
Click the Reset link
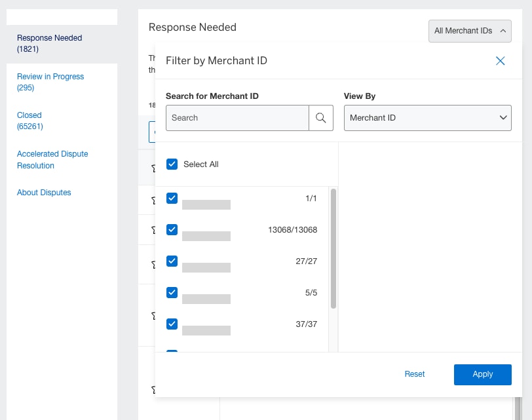pyautogui.click(x=414, y=374)
